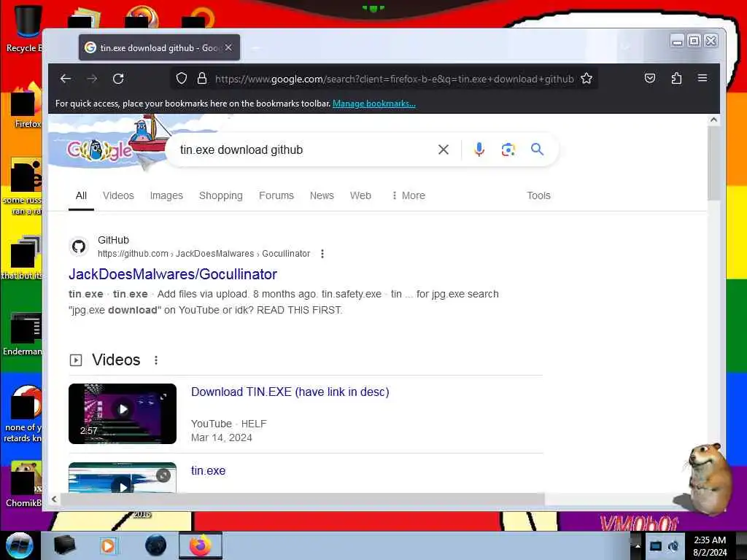Clear the search query with the X icon
The height and width of the screenshot is (560, 747).
click(x=443, y=149)
